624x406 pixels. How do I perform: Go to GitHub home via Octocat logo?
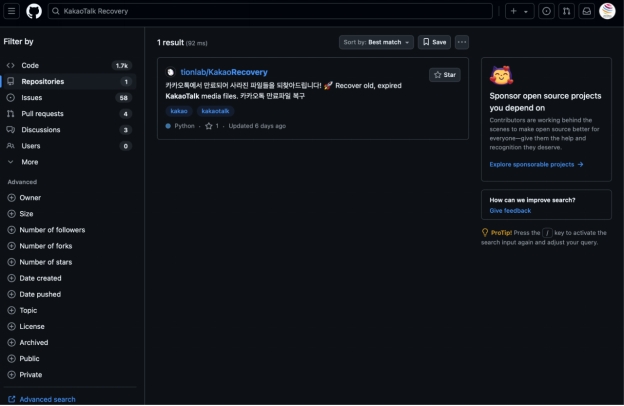click(x=34, y=11)
